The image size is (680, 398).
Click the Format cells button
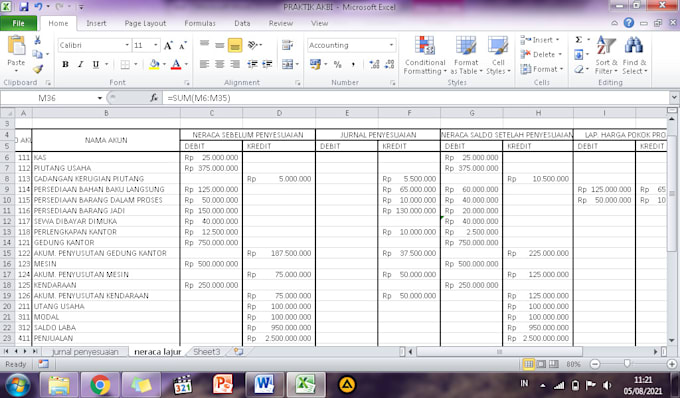pos(542,69)
